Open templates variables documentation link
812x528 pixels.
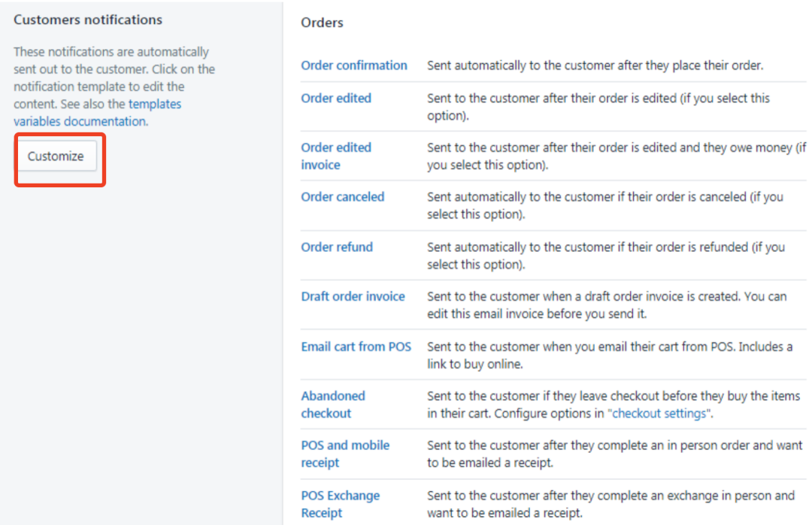tap(97, 112)
